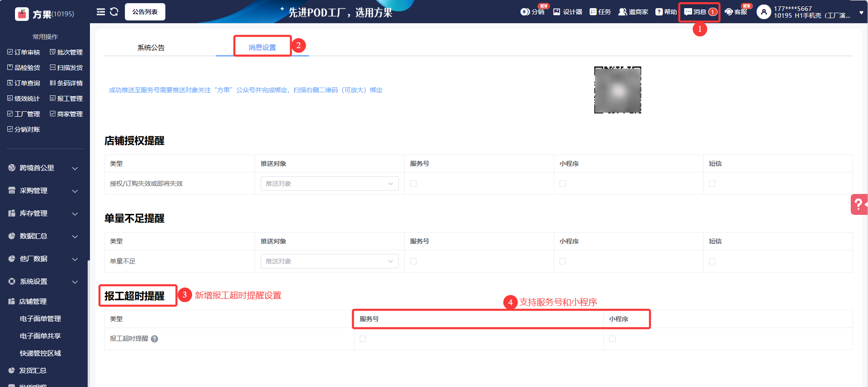Expand the 采购管理 menu chevron
Image resolution: width=868 pixels, height=387 pixels.
click(x=75, y=191)
